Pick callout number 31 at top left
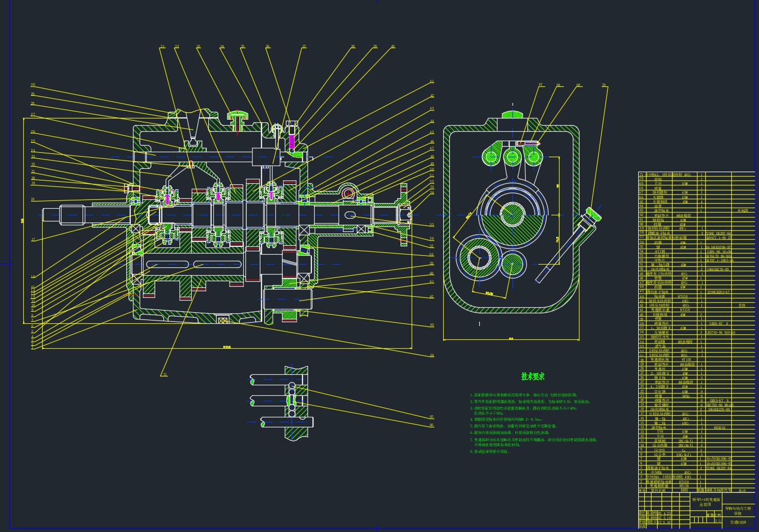759x532 pixels. (x=162, y=47)
